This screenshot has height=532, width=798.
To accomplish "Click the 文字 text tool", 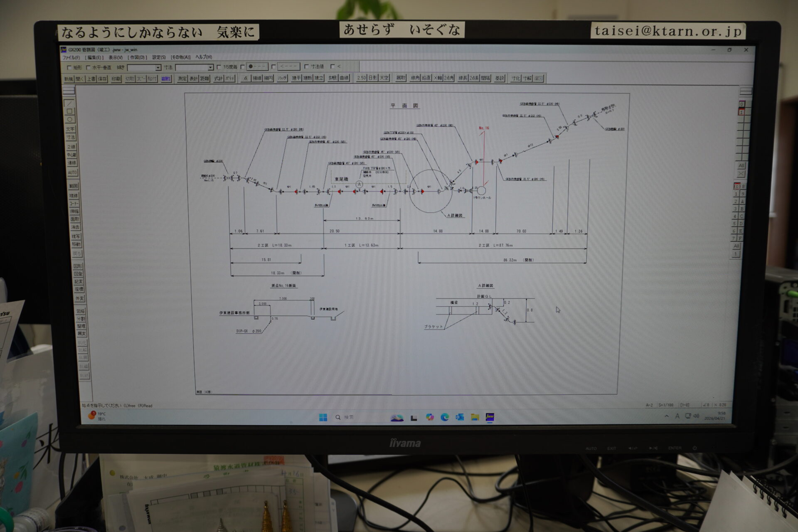I will tap(70, 129).
